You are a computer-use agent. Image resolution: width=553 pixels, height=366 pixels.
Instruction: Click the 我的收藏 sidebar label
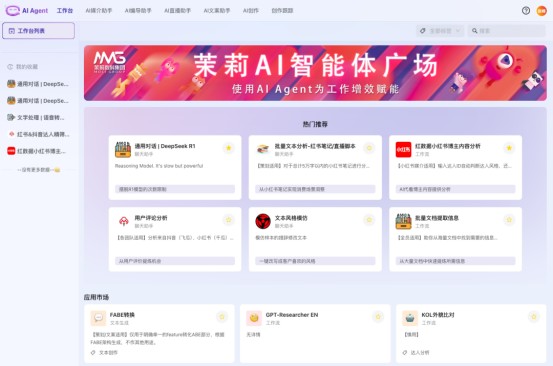27,67
